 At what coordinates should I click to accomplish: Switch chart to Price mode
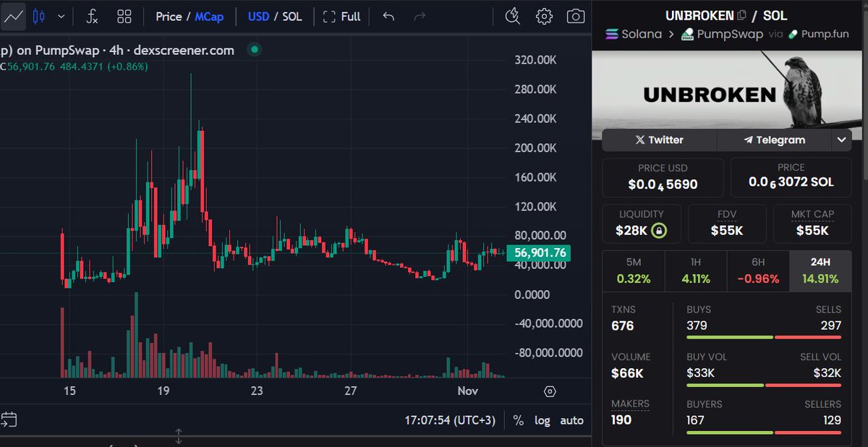[x=169, y=16]
